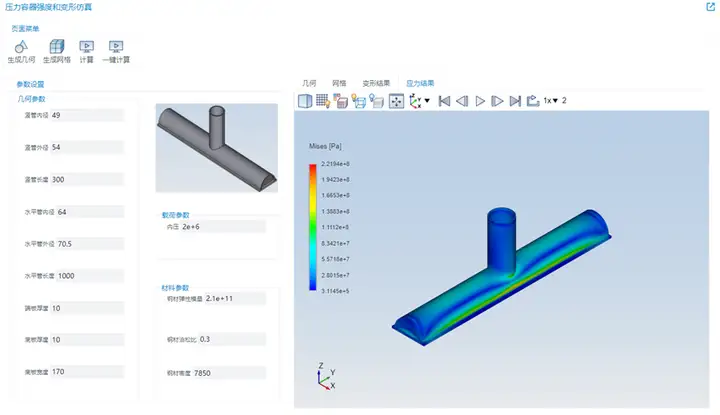This screenshot has width=720, height=415.
Task: Toggle wireframe cube lightbulb icon
Action: pos(359,101)
